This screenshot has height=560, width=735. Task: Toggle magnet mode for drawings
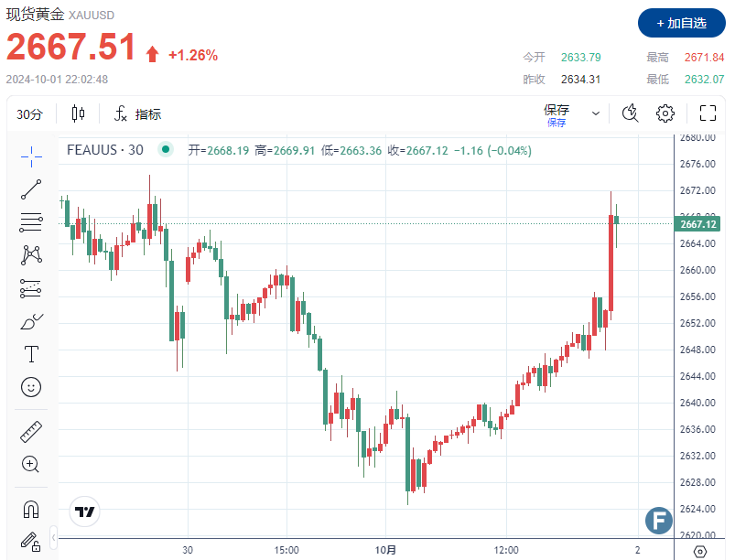click(31, 509)
